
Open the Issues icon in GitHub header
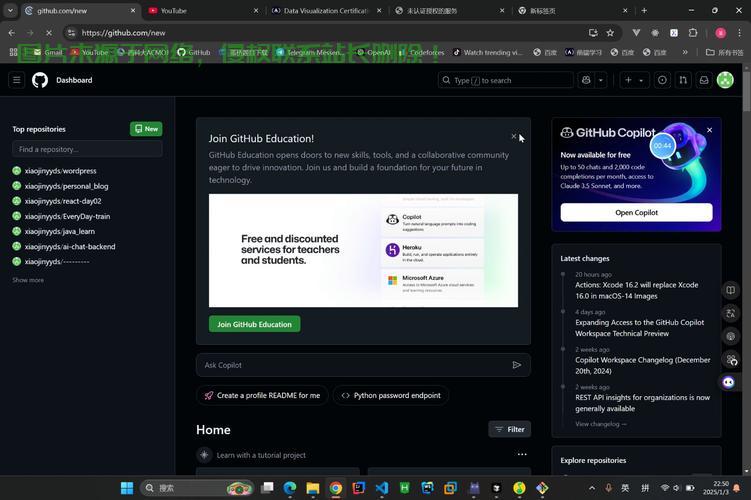point(662,80)
